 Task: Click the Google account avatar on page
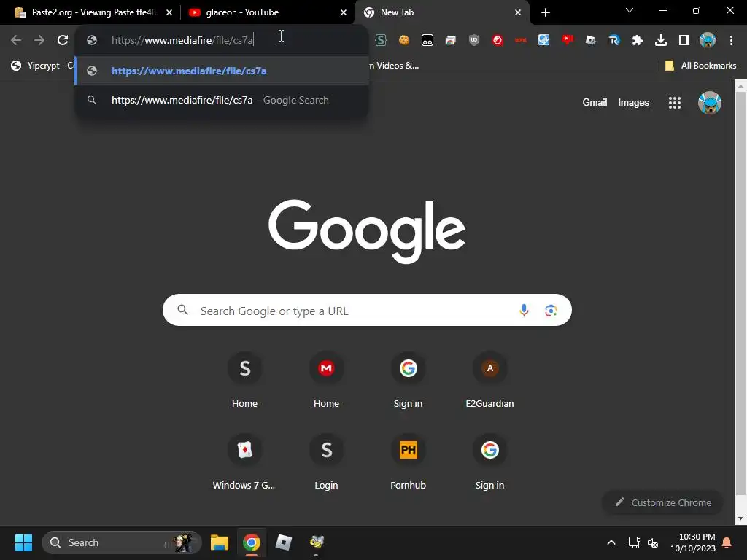[x=709, y=102]
